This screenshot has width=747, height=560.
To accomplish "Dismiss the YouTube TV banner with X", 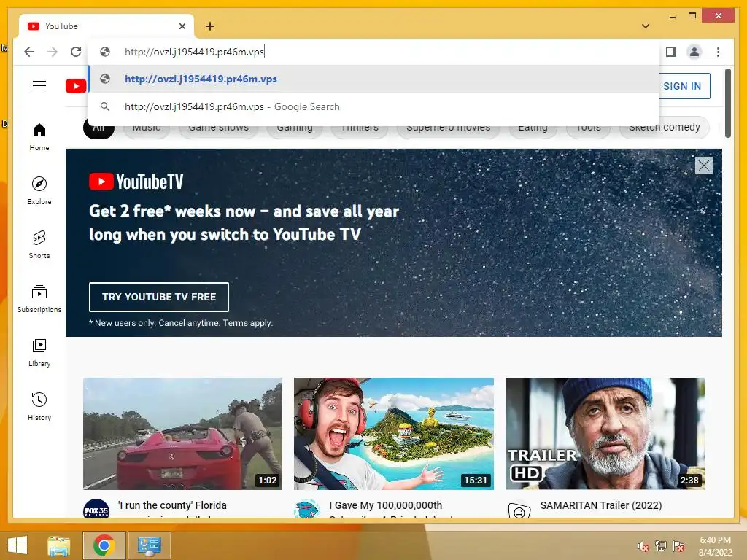I will 704,166.
